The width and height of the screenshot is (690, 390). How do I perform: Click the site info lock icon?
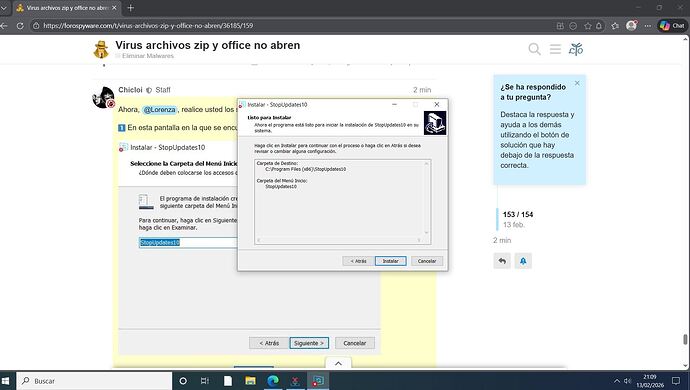(36, 26)
